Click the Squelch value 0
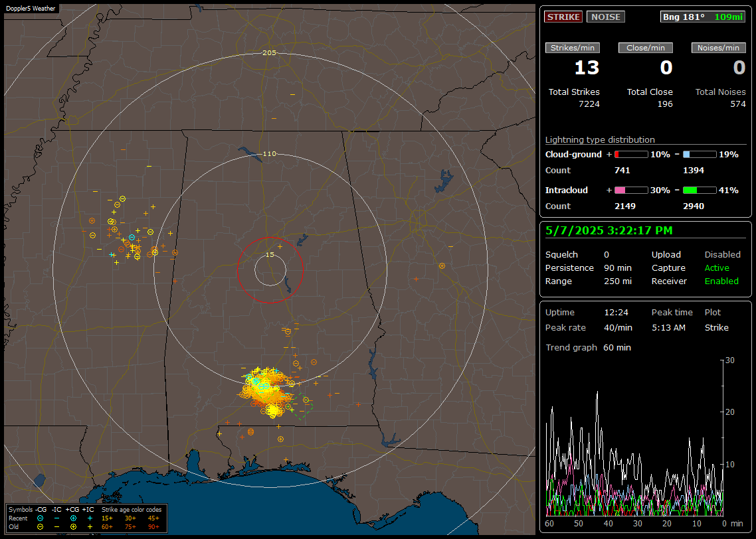Image resolution: width=756 pixels, height=539 pixels. (x=607, y=255)
